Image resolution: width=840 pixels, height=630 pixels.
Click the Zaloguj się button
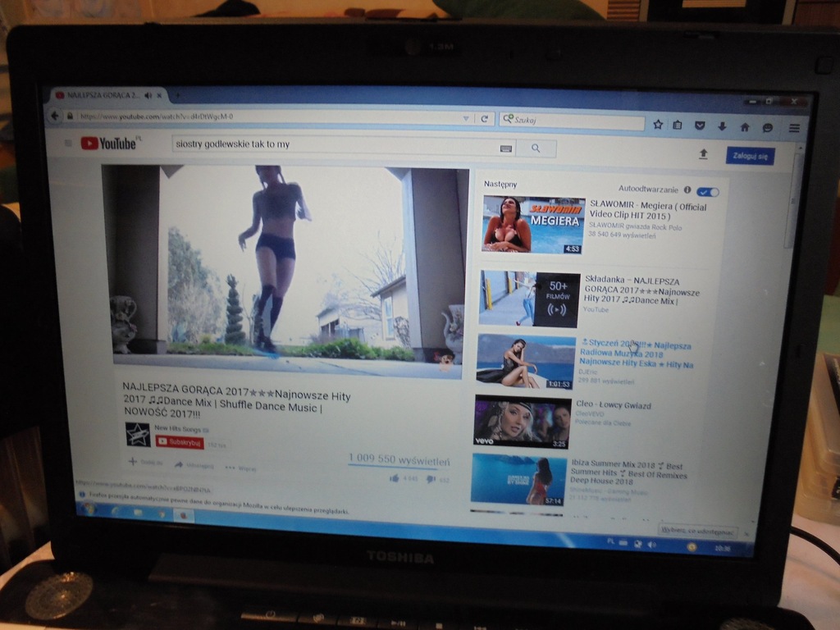coord(750,156)
